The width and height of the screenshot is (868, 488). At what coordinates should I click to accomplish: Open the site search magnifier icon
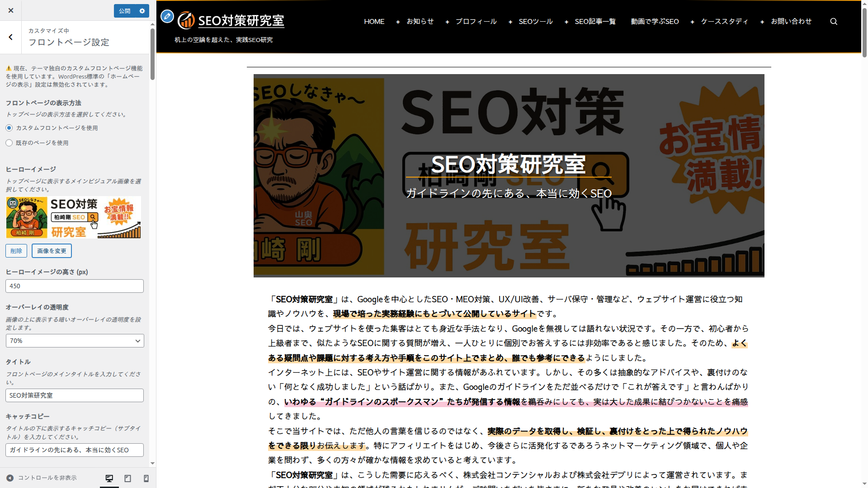tap(834, 21)
